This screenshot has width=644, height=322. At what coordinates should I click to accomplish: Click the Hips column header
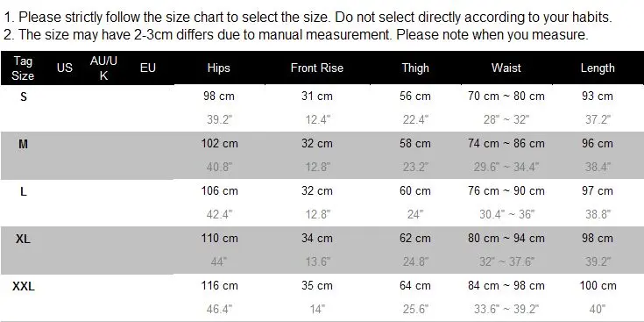[218, 68]
